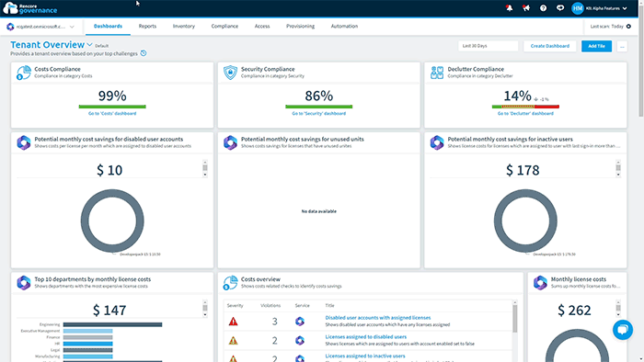Open Licenses assigned to disabled users link
Image resolution: width=644 pixels, height=362 pixels.
366,337
